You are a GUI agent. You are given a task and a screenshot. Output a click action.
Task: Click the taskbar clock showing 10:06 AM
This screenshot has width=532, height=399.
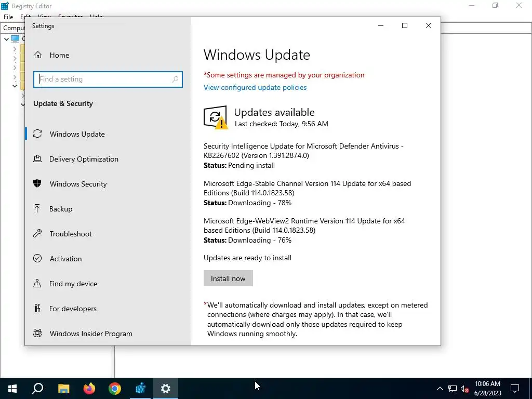point(487,389)
